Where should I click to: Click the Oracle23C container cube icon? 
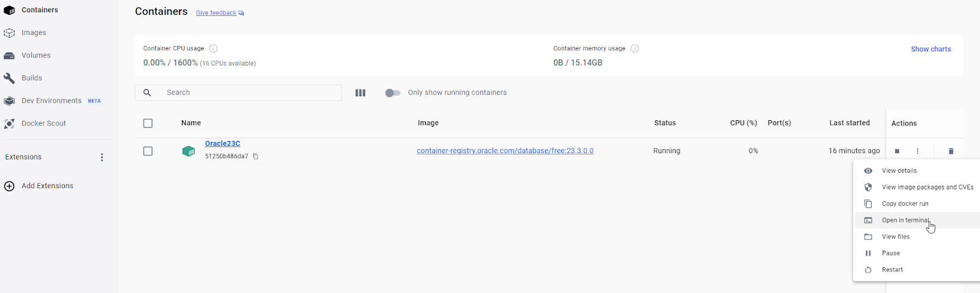coord(189,151)
